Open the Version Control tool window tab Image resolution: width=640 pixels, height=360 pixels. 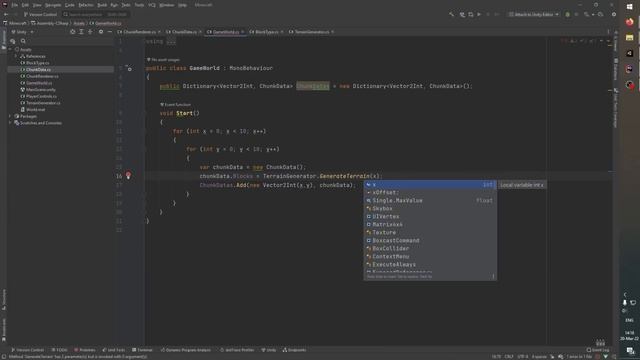[27, 350]
